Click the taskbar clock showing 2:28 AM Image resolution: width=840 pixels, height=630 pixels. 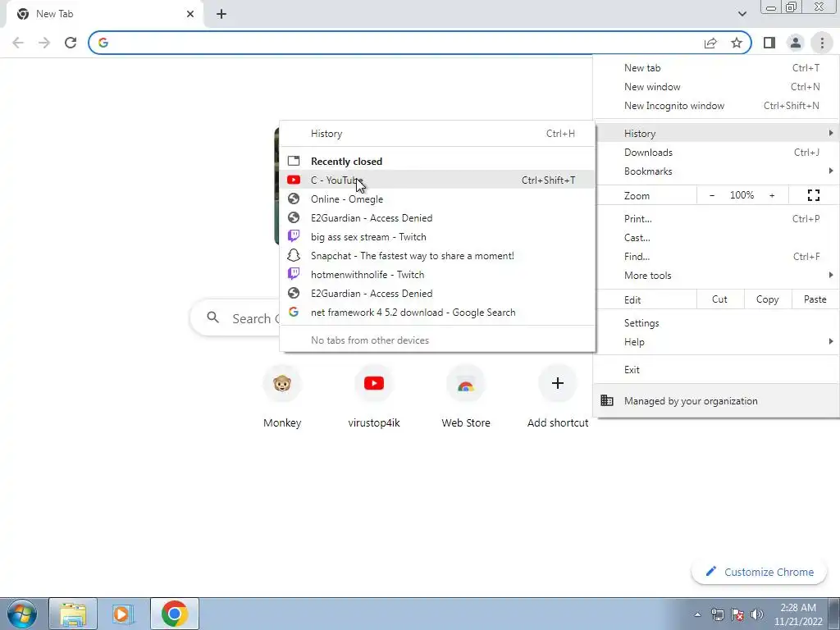798,614
